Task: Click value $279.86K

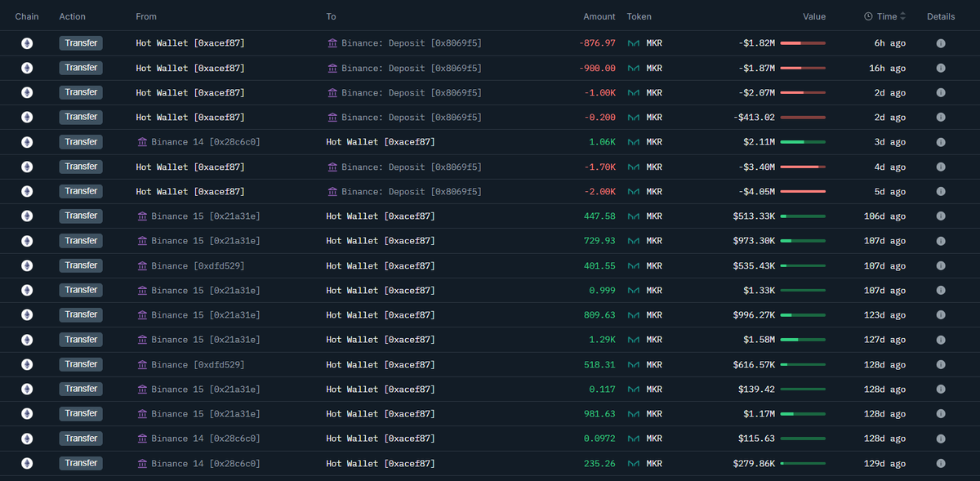Action: click(754, 464)
